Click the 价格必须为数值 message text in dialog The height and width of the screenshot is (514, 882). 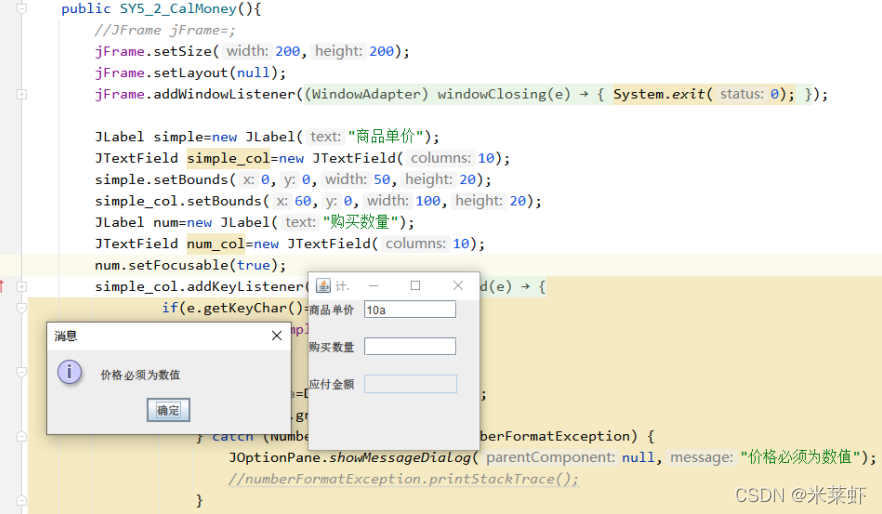click(x=140, y=375)
